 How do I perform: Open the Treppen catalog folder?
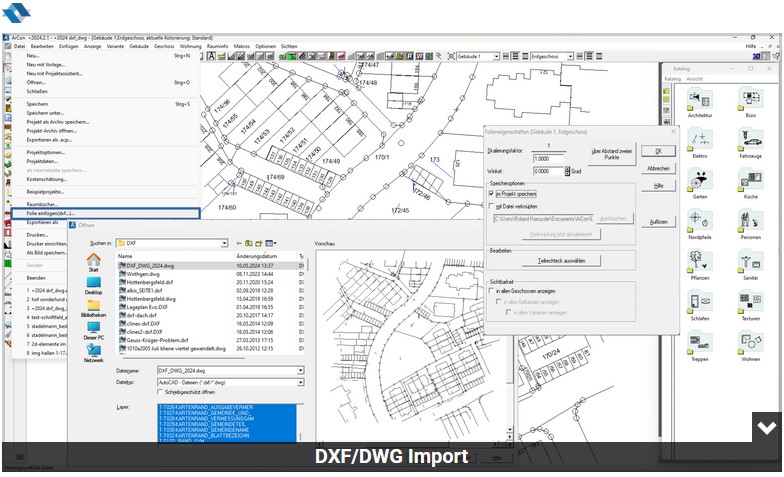[x=700, y=346]
